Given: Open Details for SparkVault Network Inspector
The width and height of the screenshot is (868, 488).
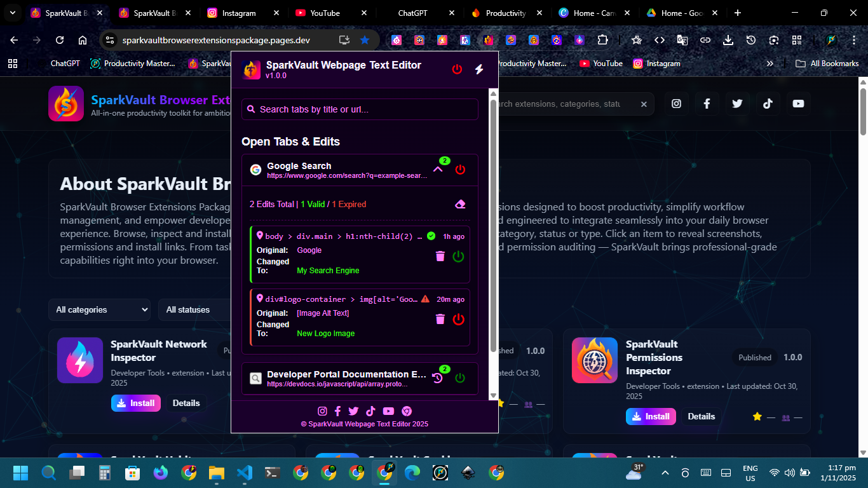Looking at the screenshot, I should click(x=186, y=403).
